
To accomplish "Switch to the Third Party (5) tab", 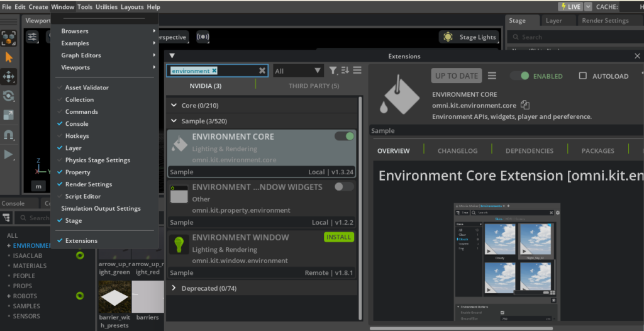I will click(314, 86).
